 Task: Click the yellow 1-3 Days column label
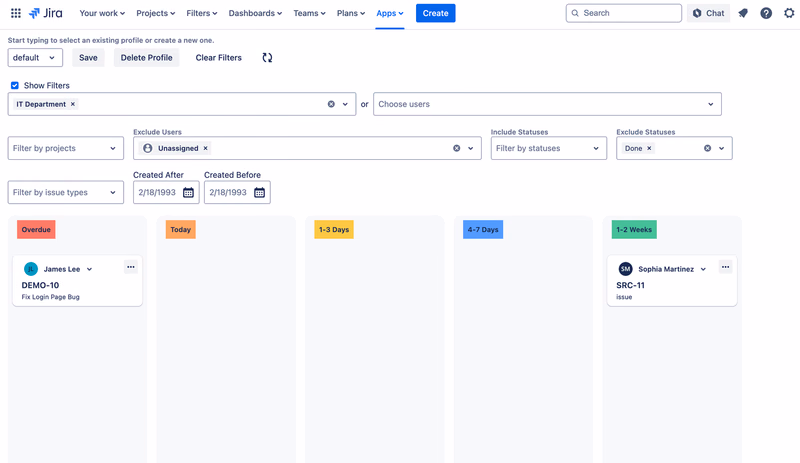[334, 230]
